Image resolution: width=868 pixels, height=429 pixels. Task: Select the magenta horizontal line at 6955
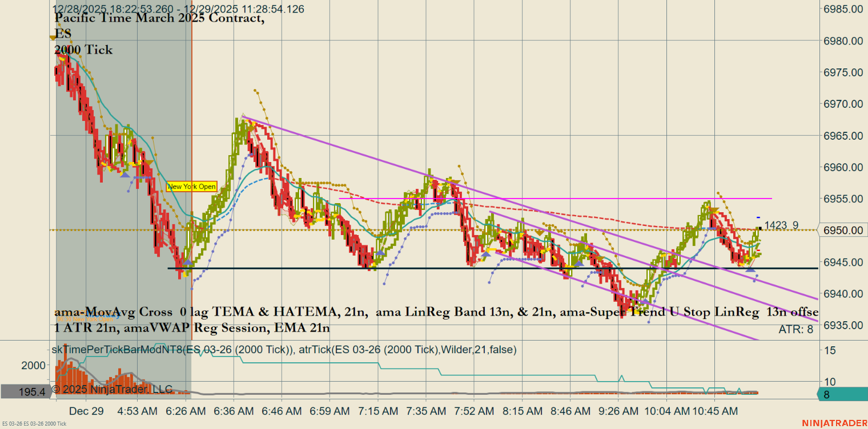point(555,199)
